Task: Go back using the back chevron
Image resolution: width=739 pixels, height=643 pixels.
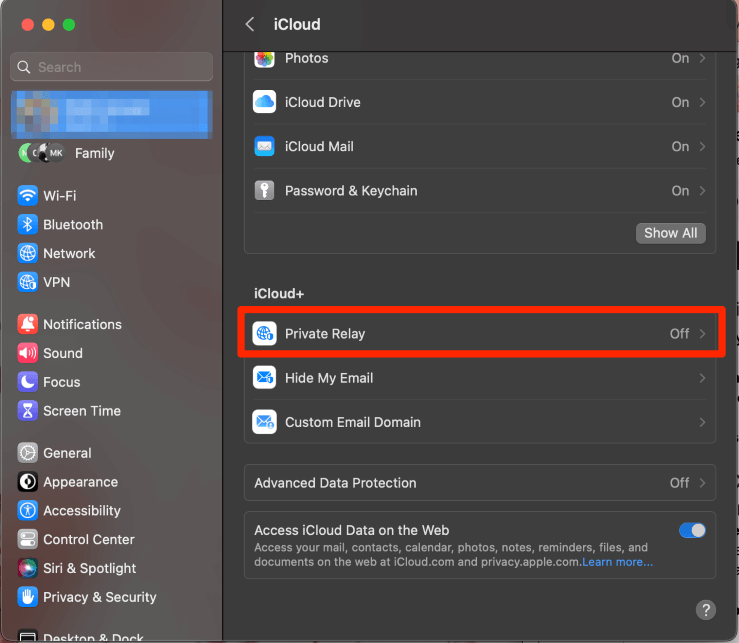Action: pyautogui.click(x=250, y=24)
